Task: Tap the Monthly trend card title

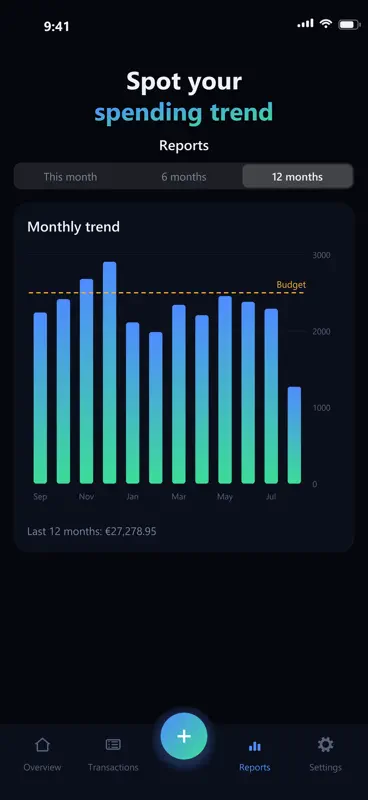Action: coord(73,227)
